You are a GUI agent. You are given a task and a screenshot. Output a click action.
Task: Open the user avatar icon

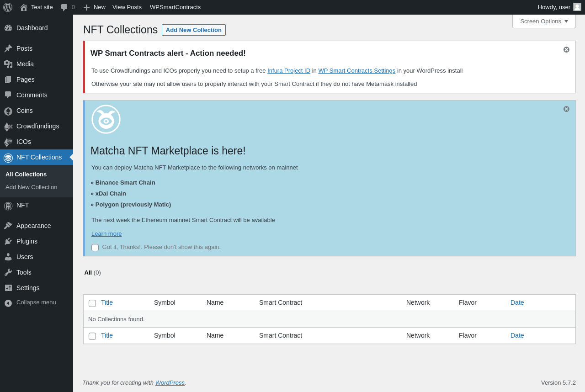577,7
